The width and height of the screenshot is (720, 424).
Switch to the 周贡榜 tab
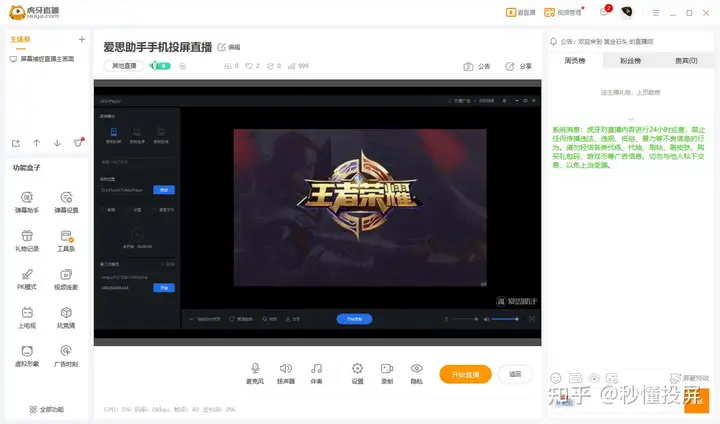tap(574, 61)
